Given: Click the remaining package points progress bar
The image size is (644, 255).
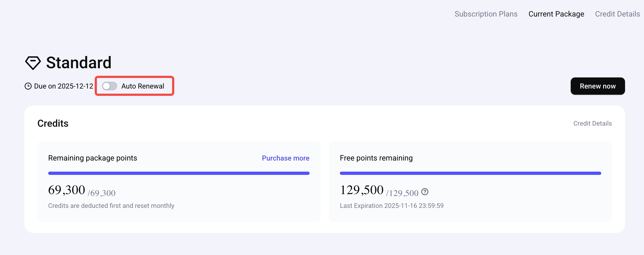Looking at the screenshot, I should pyautogui.click(x=179, y=173).
